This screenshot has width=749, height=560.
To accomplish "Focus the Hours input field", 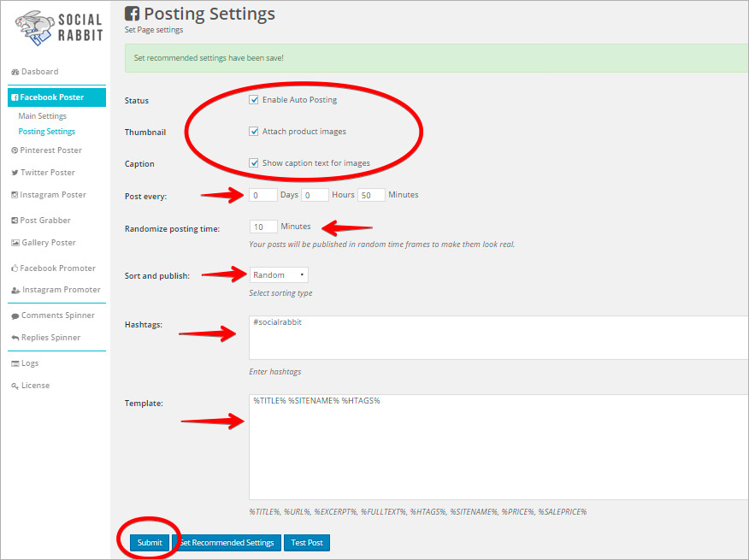I will point(315,195).
